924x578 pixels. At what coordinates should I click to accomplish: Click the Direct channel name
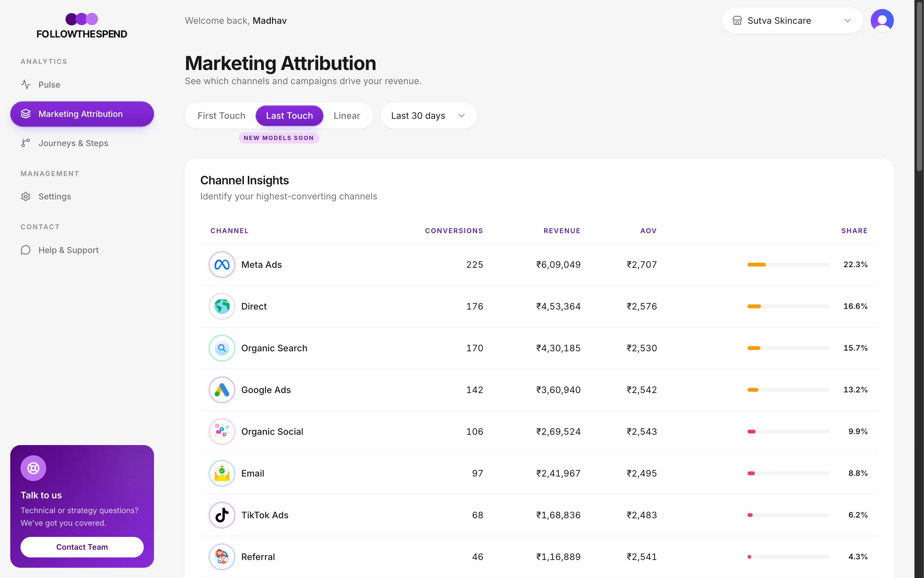(254, 306)
